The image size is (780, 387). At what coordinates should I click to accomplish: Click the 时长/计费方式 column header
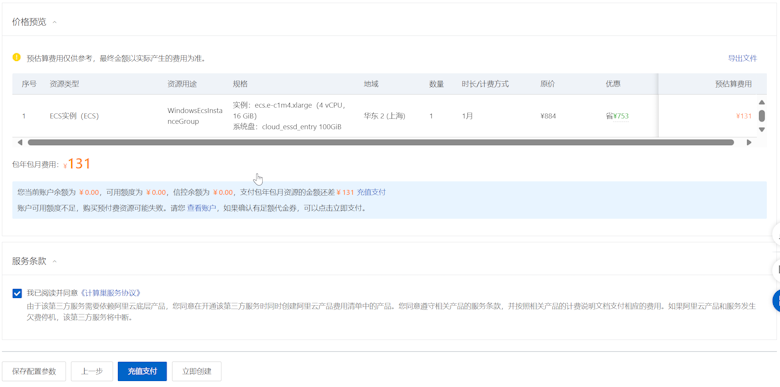coord(485,84)
